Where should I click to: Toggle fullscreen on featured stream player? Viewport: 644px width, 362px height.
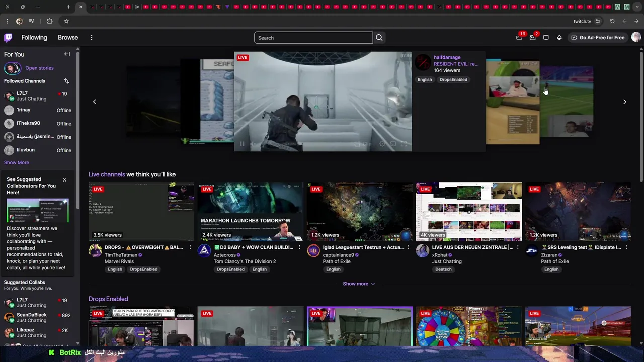pyautogui.click(x=404, y=144)
